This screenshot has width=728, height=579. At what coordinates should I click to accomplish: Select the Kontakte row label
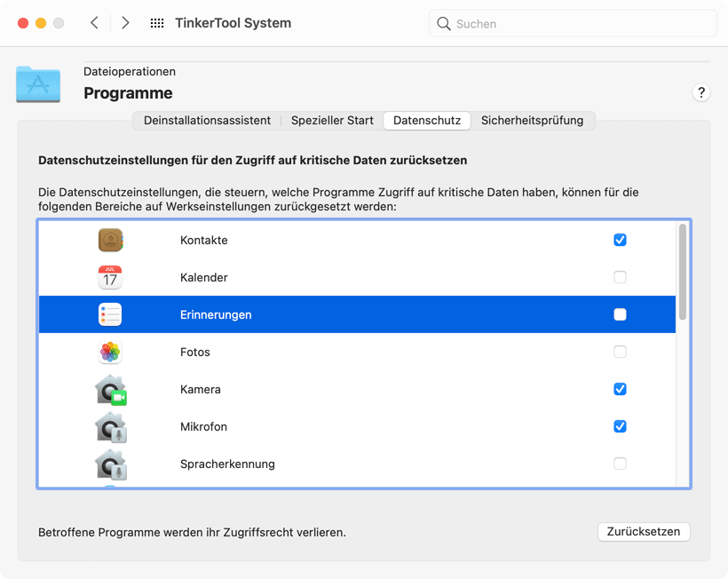(x=204, y=240)
